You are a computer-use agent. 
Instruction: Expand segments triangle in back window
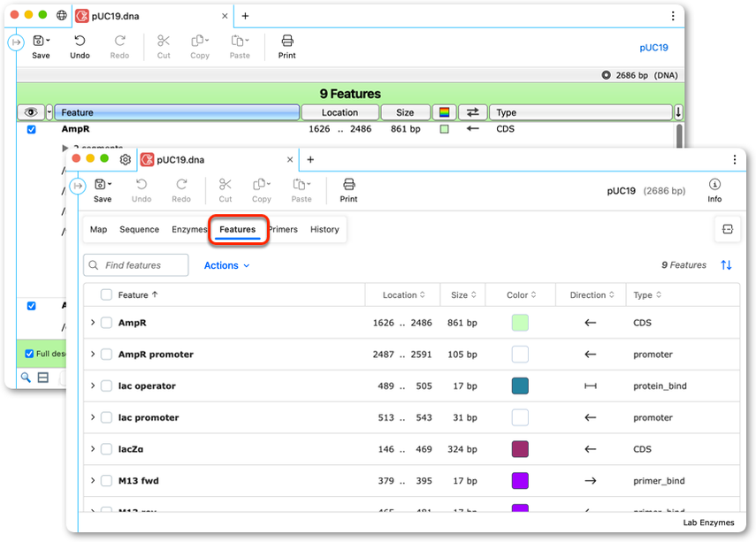pos(65,148)
